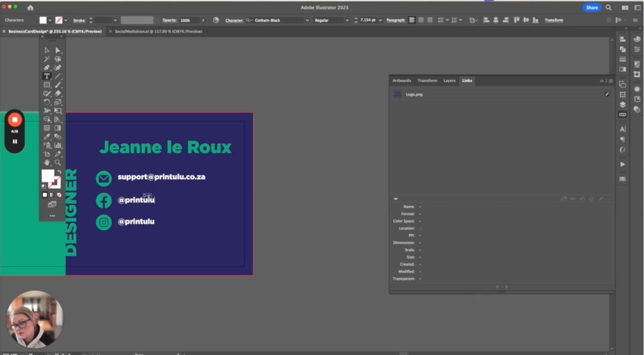Open font size dropdown arrow

click(x=380, y=20)
